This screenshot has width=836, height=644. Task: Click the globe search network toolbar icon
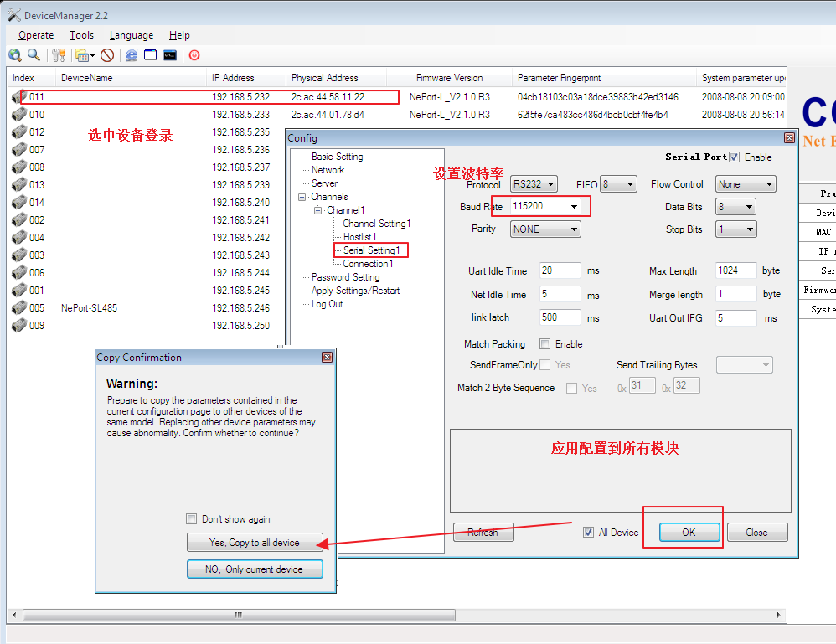pyautogui.click(x=15, y=55)
